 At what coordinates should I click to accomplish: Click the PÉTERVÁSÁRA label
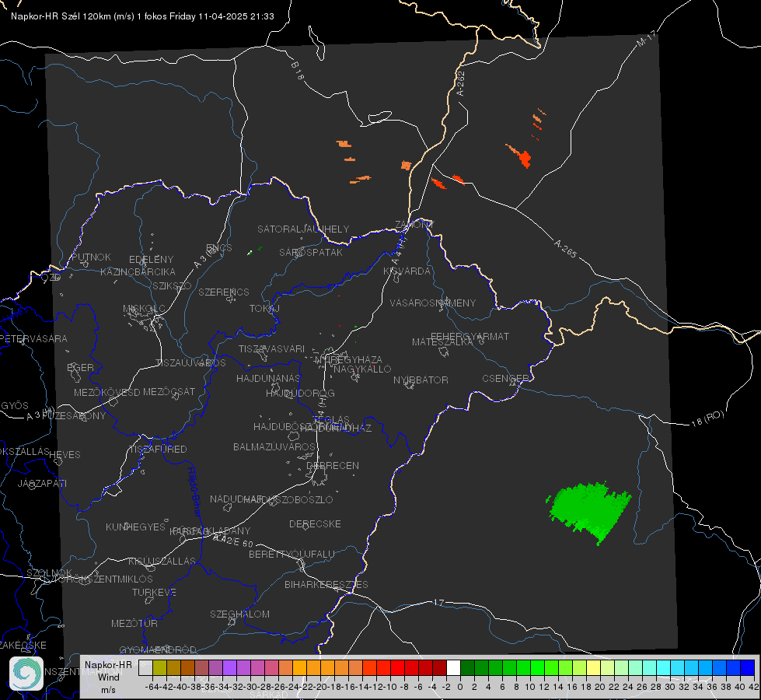pos(33,338)
